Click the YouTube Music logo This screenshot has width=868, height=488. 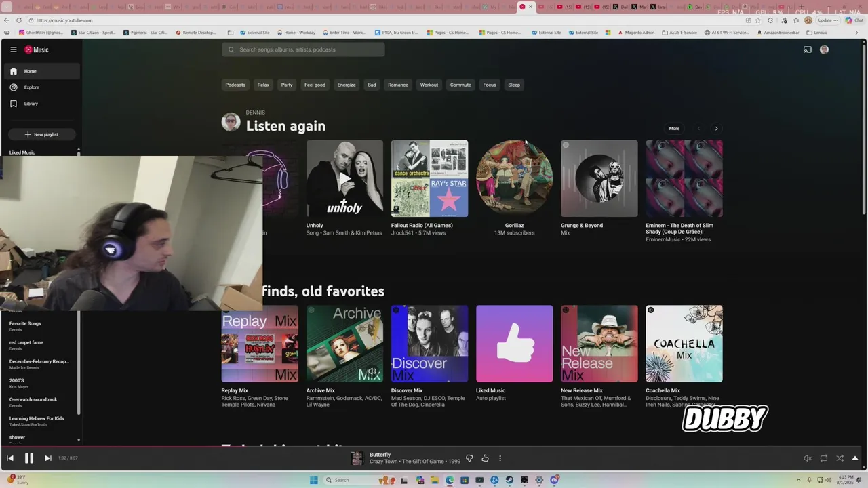point(37,49)
